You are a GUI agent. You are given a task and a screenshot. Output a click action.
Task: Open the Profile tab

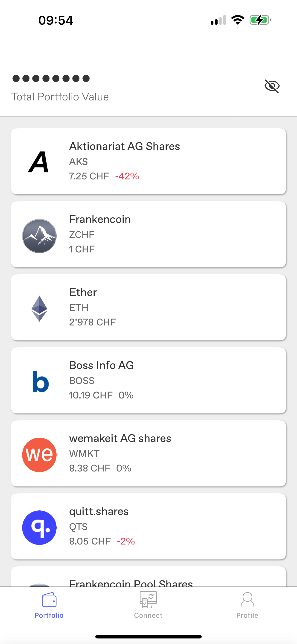(x=247, y=605)
